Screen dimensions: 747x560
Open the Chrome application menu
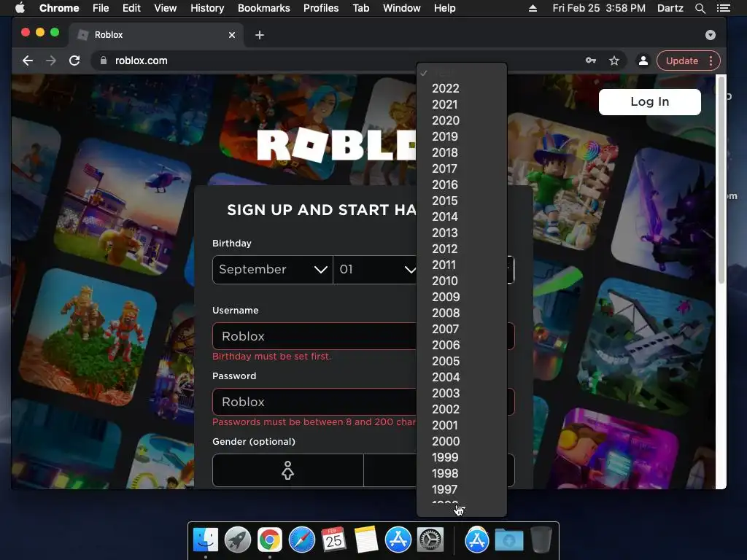click(x=59, y=8)
